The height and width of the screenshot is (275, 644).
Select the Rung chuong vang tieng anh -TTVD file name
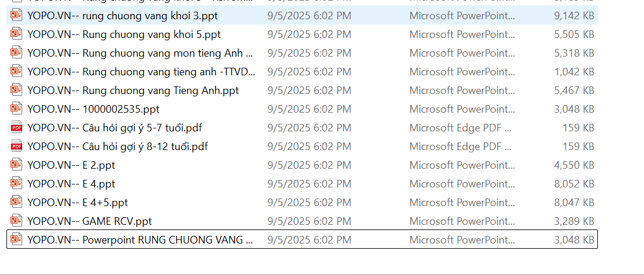click(x=141, y=72)
